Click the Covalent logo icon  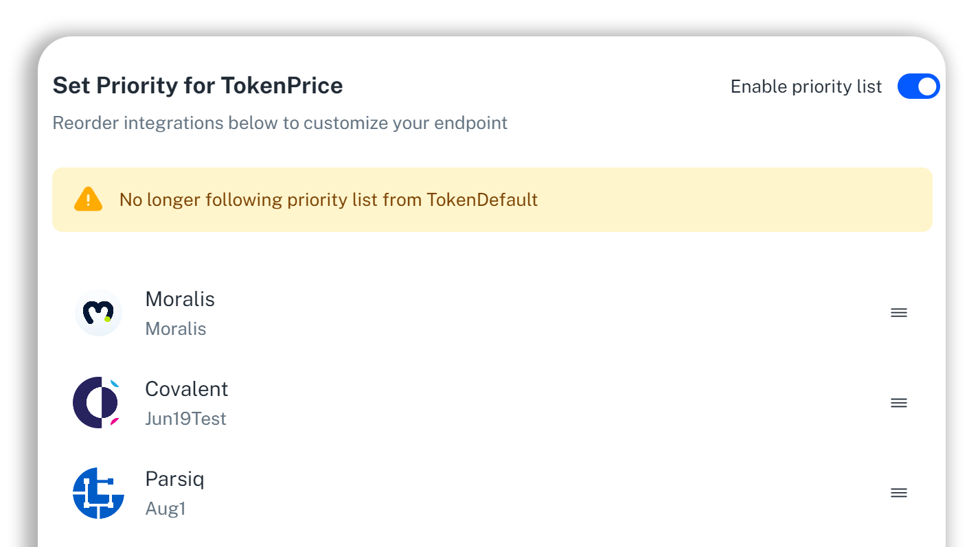point(97,403)
